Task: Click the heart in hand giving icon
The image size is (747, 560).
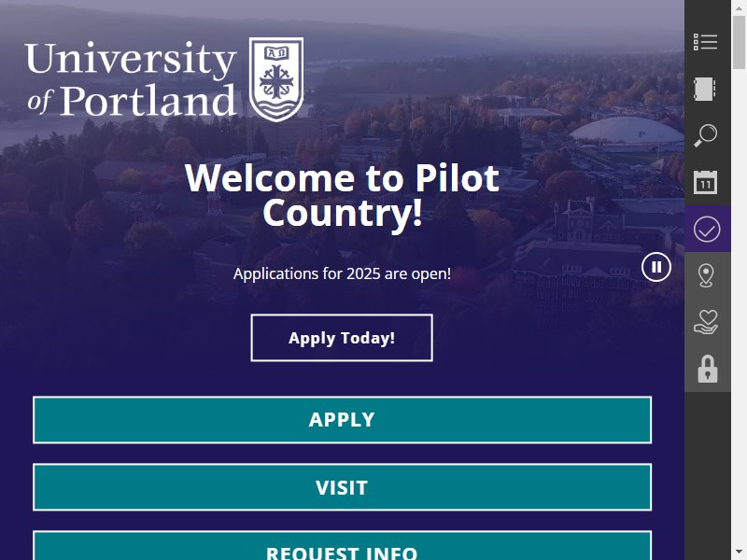Action: [706, 322]
